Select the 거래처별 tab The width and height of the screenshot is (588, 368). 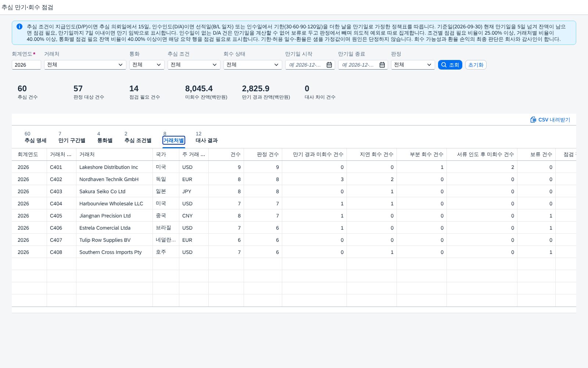173,140
